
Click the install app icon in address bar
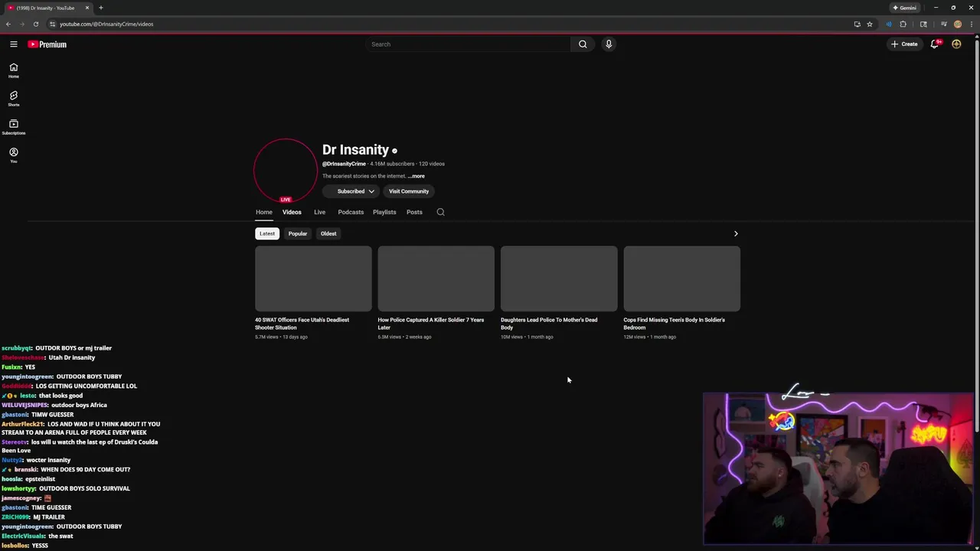[857, 24]
